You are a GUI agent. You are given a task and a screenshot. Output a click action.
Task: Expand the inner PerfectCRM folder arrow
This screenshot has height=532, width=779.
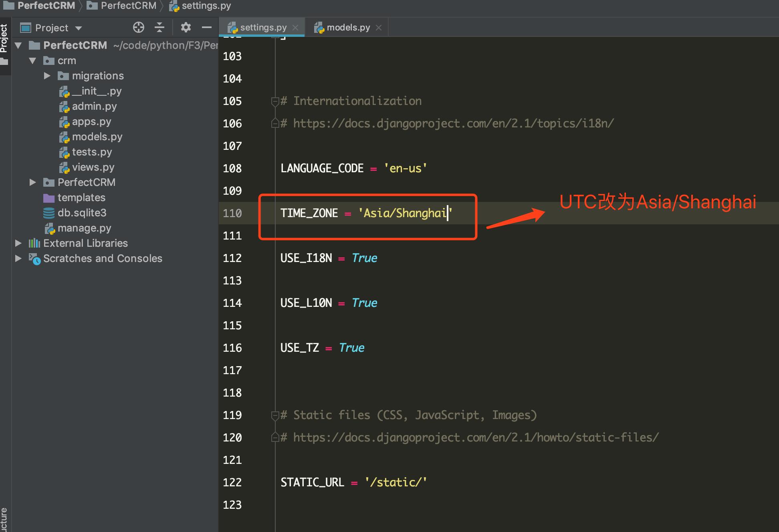click(32, 182)
